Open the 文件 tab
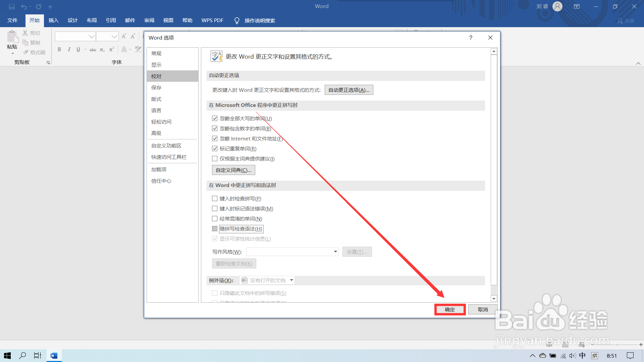This screenshot has width=644, height=362. click(x=12, y=20)
